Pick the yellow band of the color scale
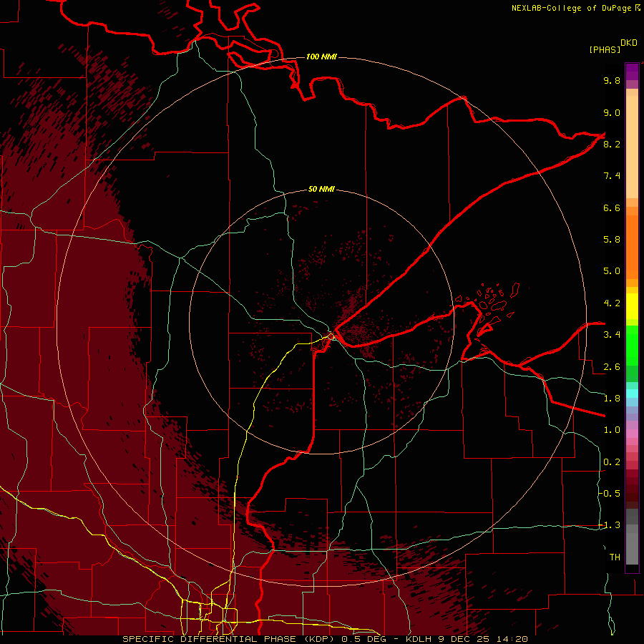Viewport: 644px width, 644px height. [x=632, y=306]
